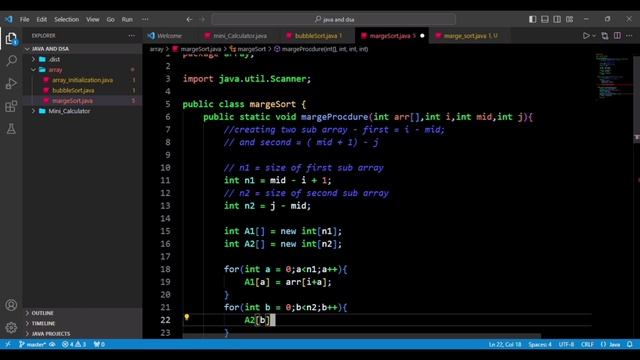This screenshot has height=360, width=640.
Task: Open the Manage gear settings
Action: click(11, 327)
